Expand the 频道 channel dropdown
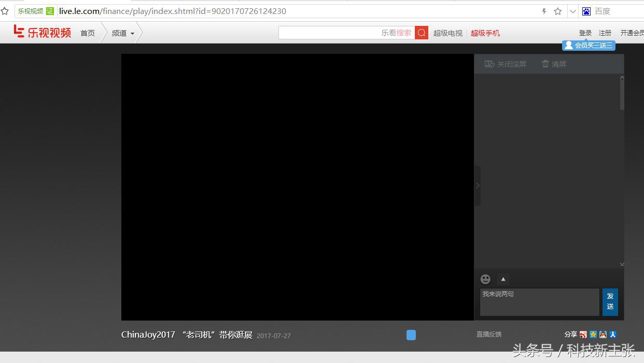Image resolution: width=644 pixels, height=363 pixels. click(123, 33)
